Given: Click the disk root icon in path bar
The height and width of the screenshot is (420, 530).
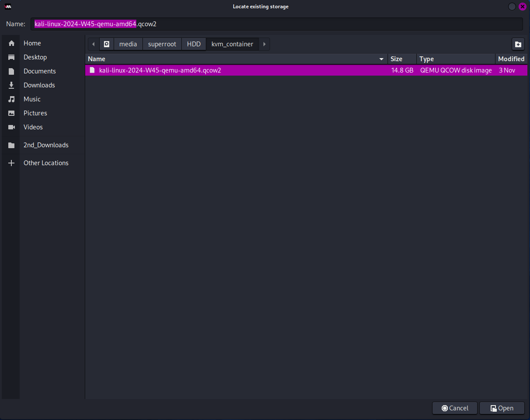Looking at the screenshot, I should coord(107,44).
